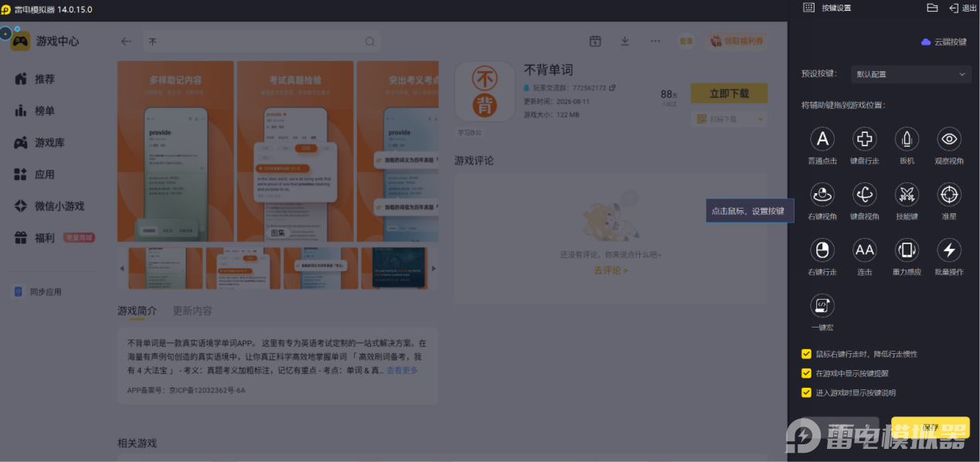Click the 按键设置 keyboard icon
Image resolution: width=980 pixels, height=462 pixels.
(808, 8)
